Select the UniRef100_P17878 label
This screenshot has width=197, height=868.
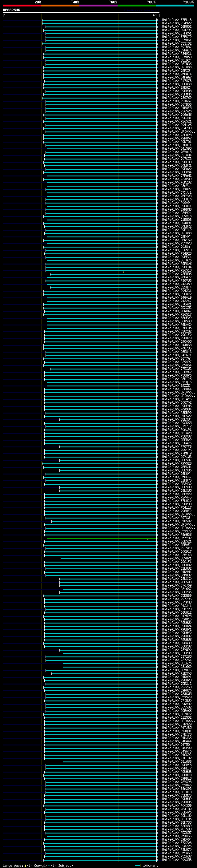[177, 81]
